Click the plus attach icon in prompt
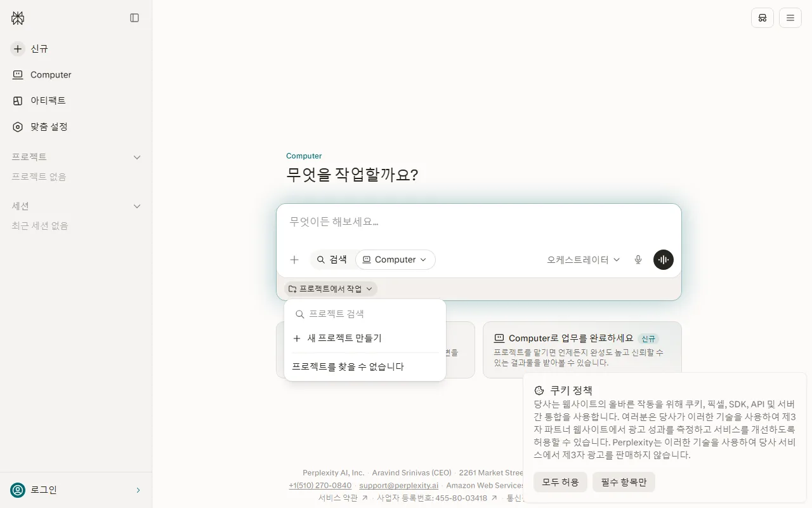Screen dimensions: 812x508 [294, 260]
